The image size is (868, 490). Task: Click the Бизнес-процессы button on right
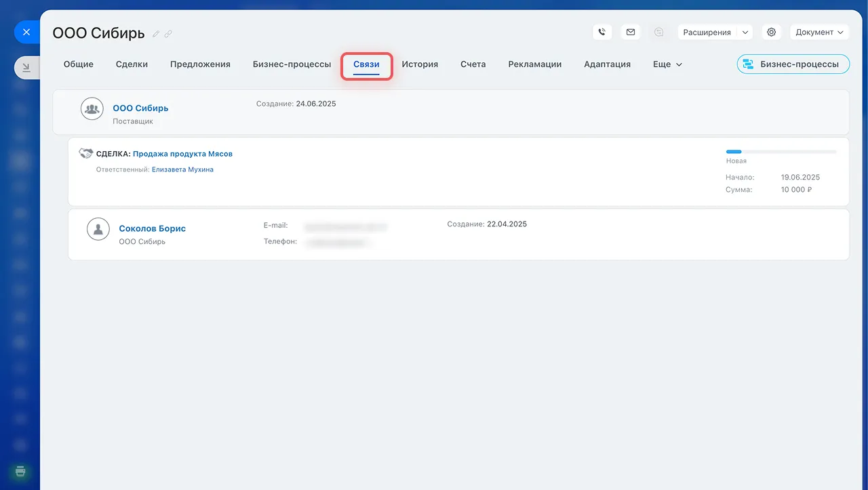[793, 64]
